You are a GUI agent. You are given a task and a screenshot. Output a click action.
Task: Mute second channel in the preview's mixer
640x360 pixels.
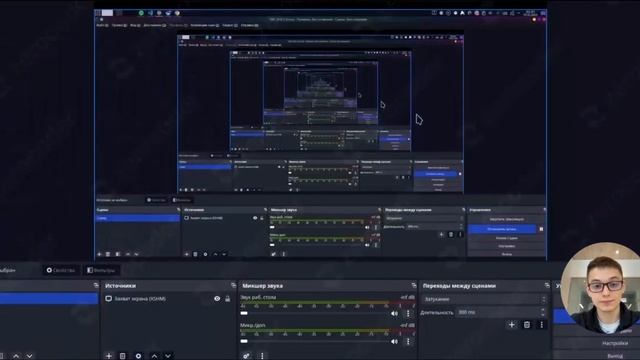(367, 245)
